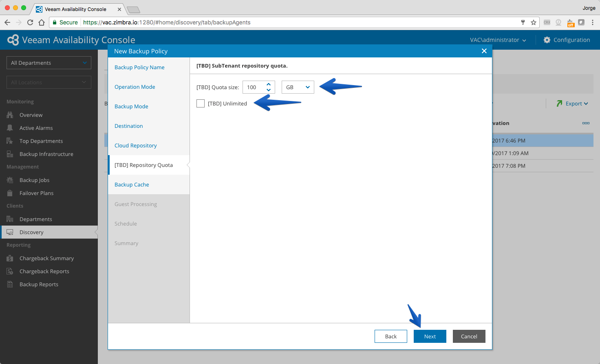Open the Chrome three-dot menu
The width and height of the screenshot is (600, 364).
593,22
